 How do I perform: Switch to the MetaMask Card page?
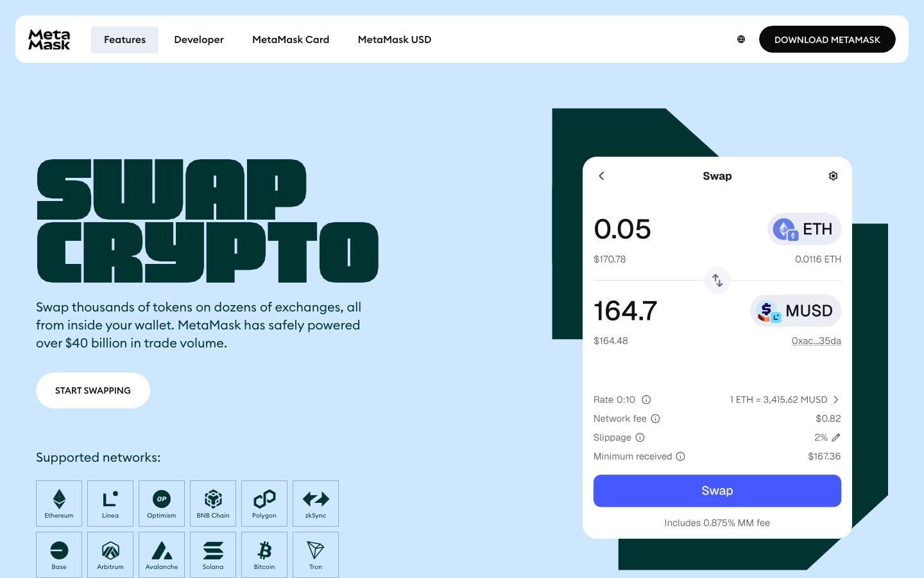click(x=291, y=39)
